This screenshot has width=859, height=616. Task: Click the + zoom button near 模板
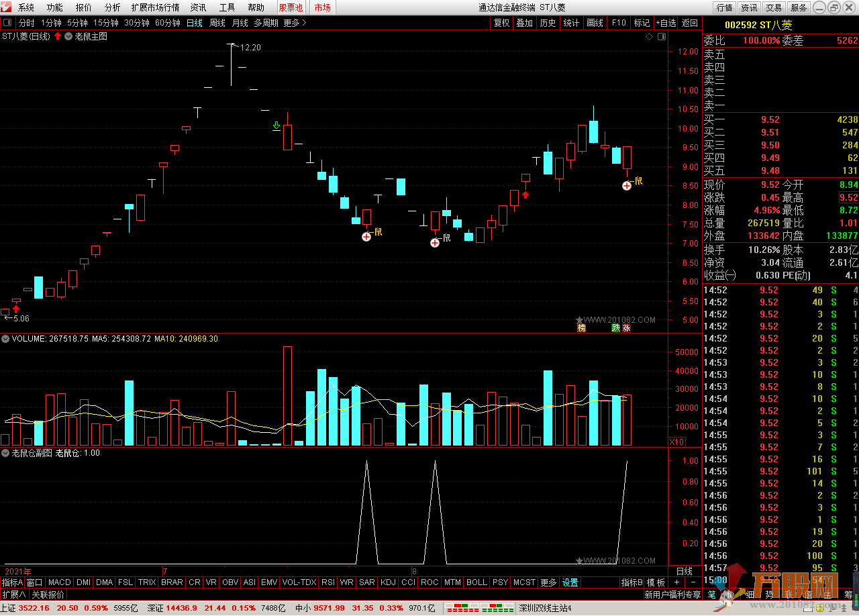point(676,582)
